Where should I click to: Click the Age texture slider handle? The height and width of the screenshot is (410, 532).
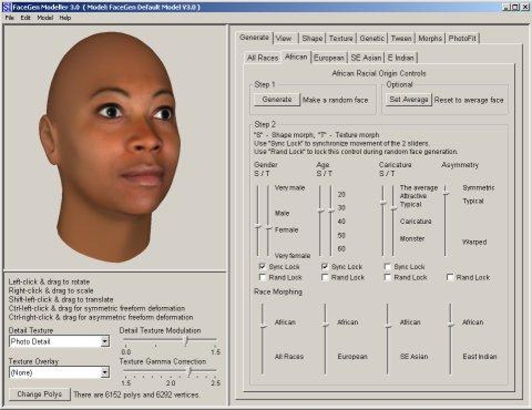coord(331,210)
